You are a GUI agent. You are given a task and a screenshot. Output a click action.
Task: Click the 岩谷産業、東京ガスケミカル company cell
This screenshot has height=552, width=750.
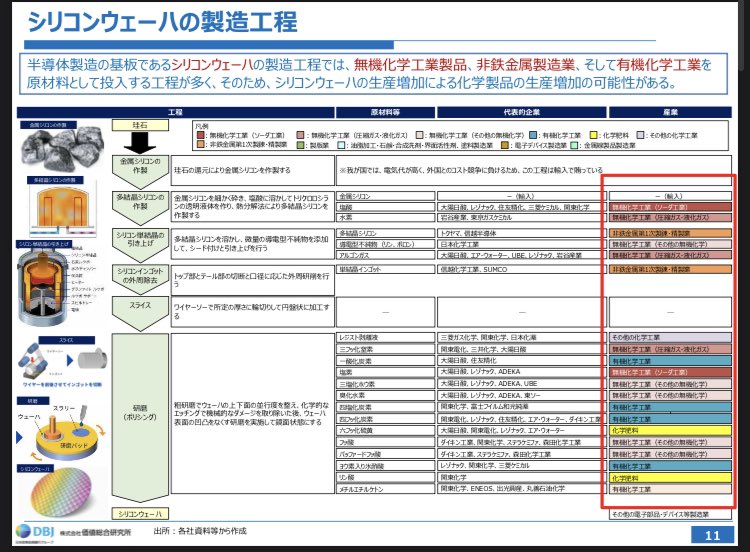(x=522, y=218)
